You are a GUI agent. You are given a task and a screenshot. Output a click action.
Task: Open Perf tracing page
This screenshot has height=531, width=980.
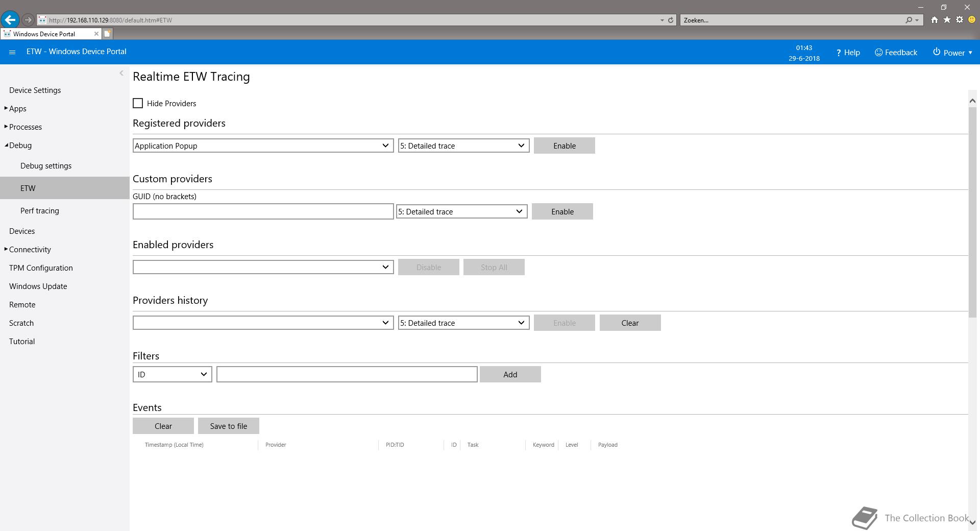point(40,210)
